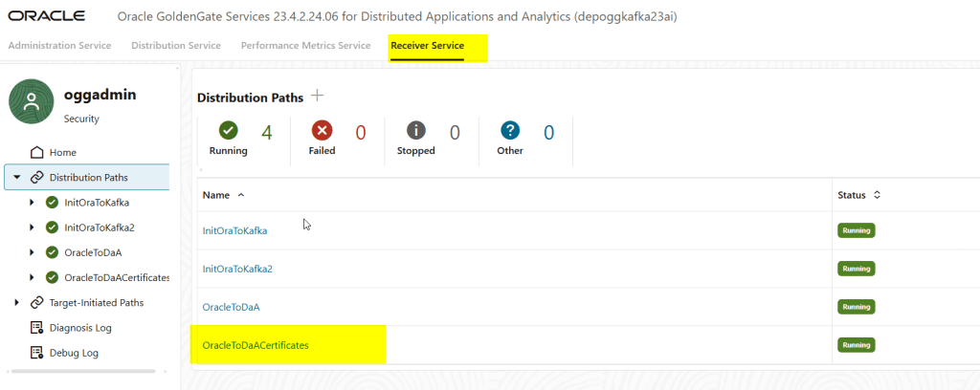980x390 pixels.
Task: Click the red Failed status icon
Action: (322, 131)
